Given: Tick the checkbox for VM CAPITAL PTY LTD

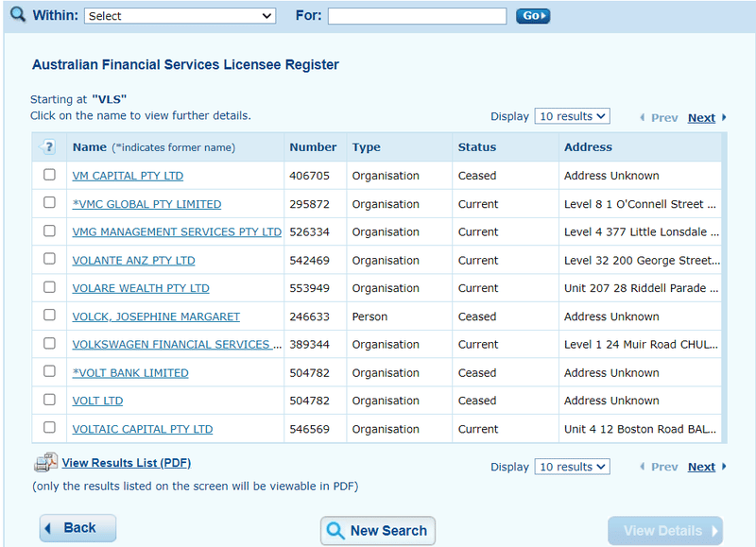Looking at the screenshot, I should (49, 175).
